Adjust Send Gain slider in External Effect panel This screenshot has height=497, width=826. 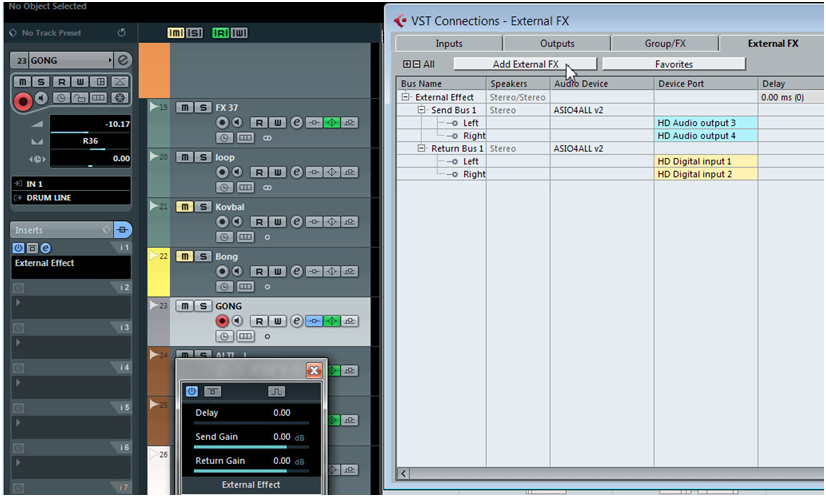(x=251, y=447)
